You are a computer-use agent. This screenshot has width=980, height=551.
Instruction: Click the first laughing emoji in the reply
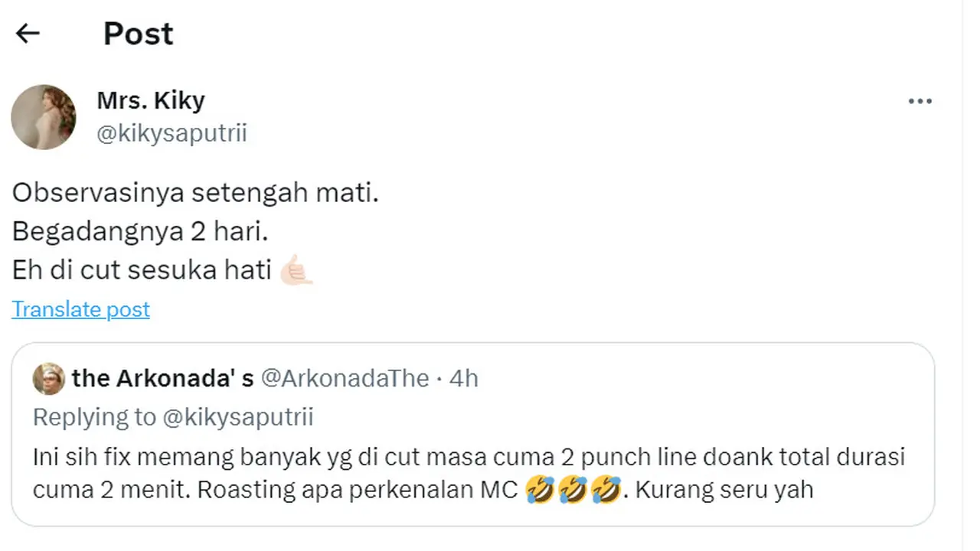541,489
